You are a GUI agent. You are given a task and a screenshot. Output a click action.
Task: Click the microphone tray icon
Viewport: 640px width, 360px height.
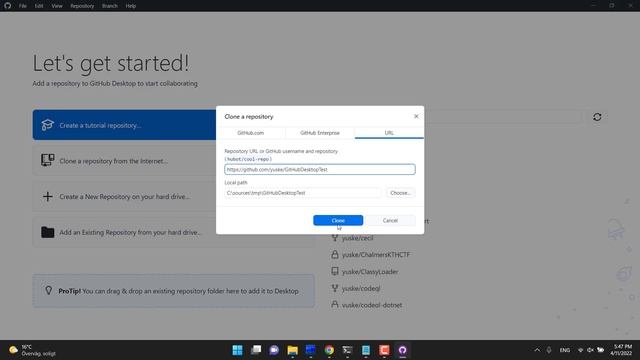pos(549,350)
